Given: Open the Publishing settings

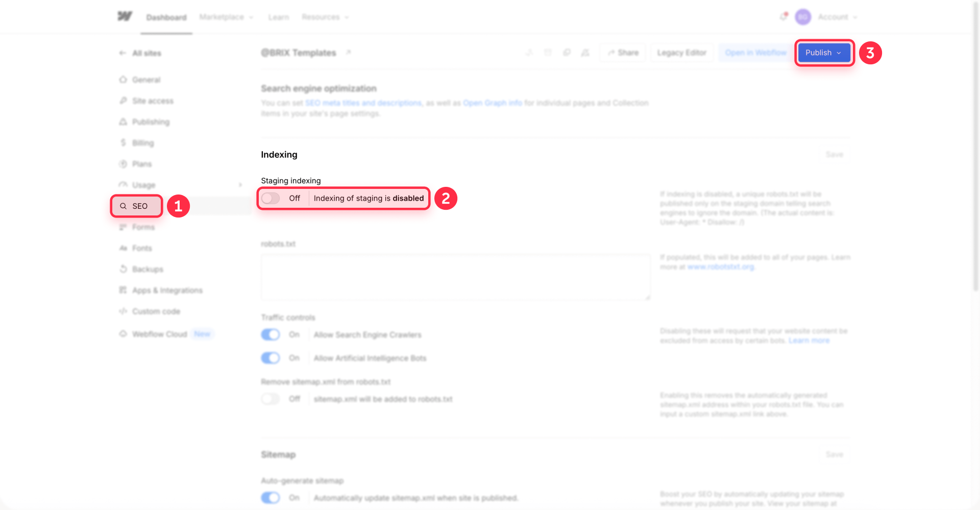Looking at the screenshot, I should [151, 122].
